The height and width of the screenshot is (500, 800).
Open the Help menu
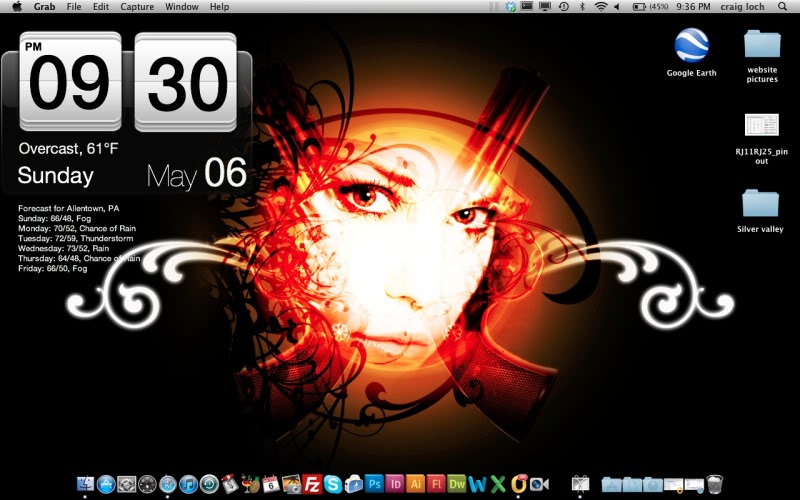(219, 7)
